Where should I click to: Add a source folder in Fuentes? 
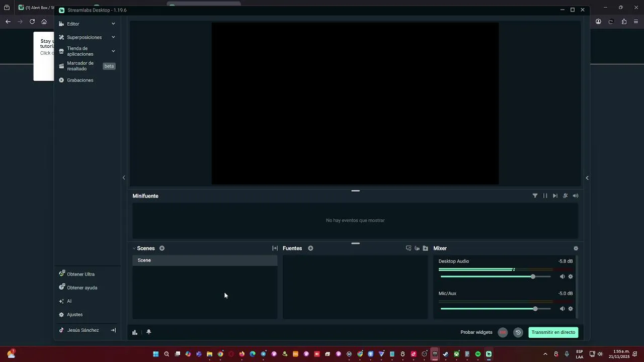click(x=426, y=248)
